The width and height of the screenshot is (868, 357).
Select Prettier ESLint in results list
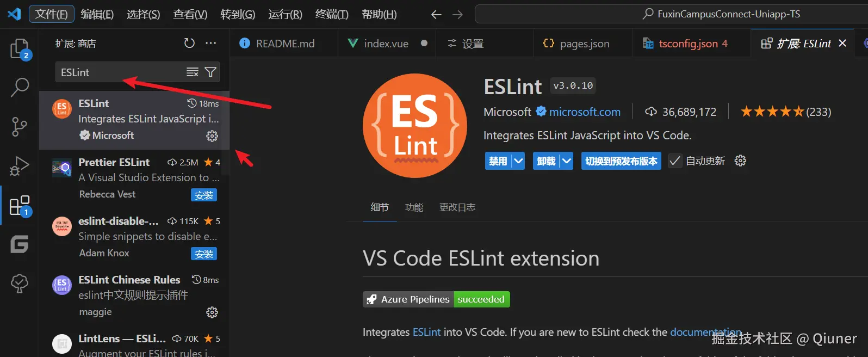click(134, 178)
